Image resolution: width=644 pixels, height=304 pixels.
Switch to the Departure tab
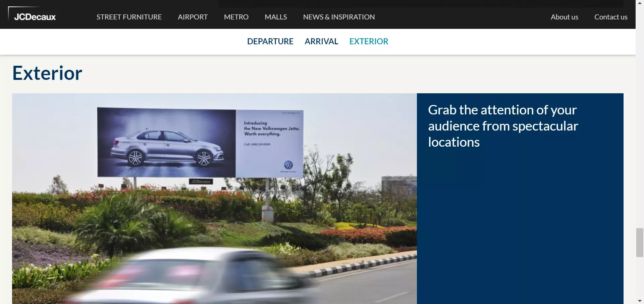click(270, 41)
